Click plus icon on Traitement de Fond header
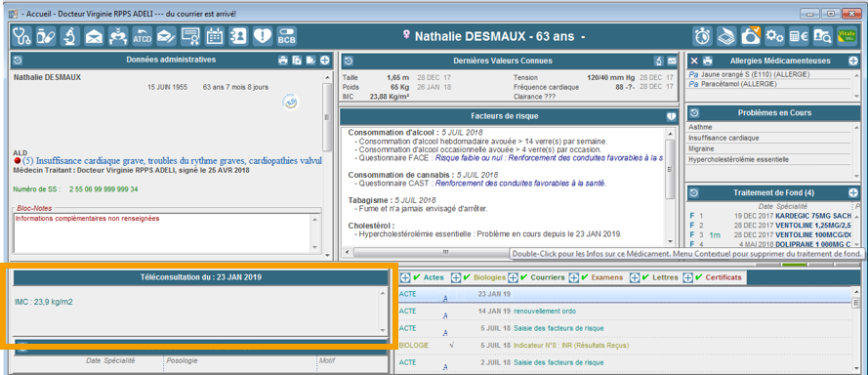Viewport: 868px width, 375px height. [x=853, y=192]
